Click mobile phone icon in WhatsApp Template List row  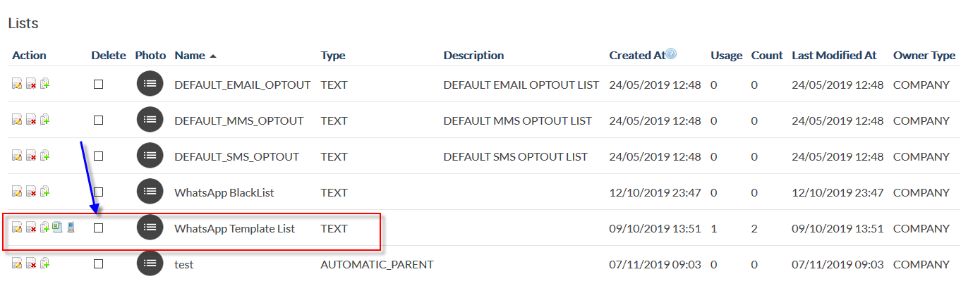(x=71, y=228)
